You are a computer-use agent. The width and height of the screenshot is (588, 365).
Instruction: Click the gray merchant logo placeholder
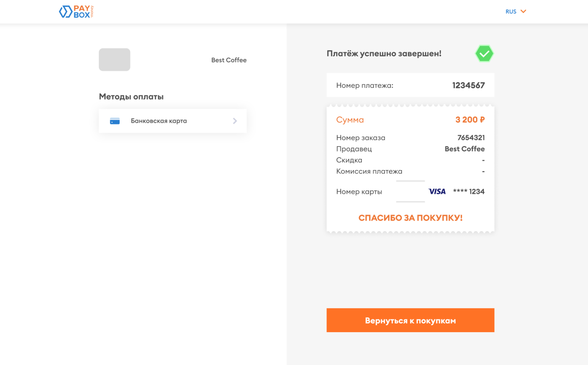point(114,59)
